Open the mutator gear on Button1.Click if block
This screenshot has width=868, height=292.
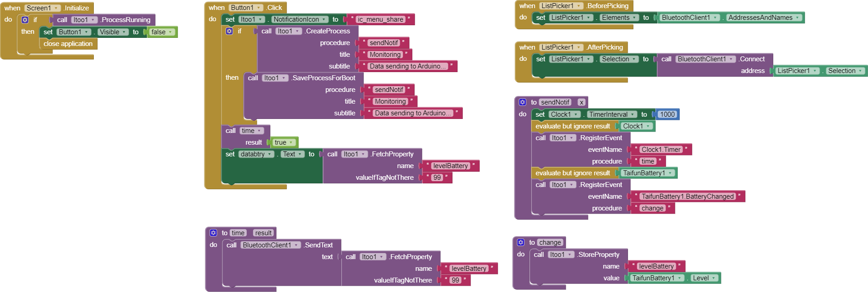[x=229, y=31]
